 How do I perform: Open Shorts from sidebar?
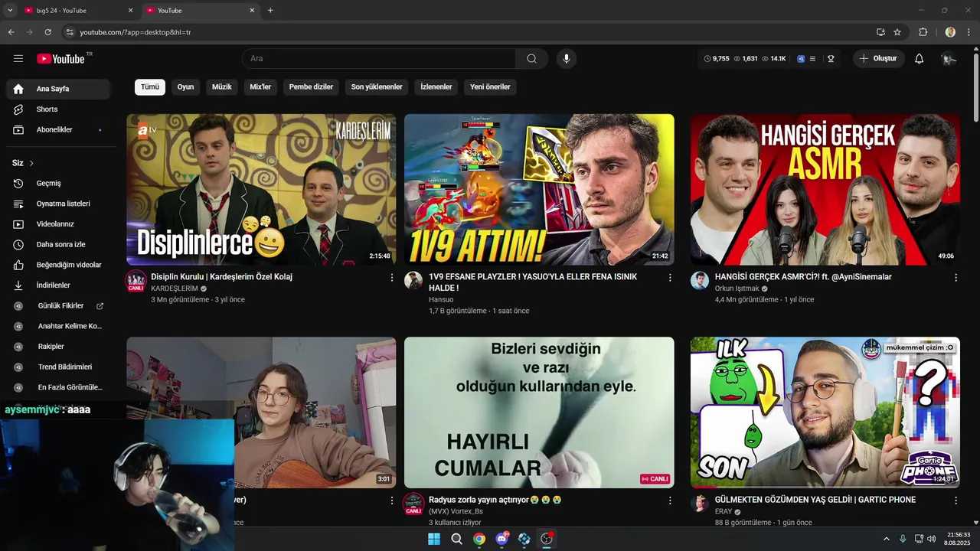pos(58,109)
